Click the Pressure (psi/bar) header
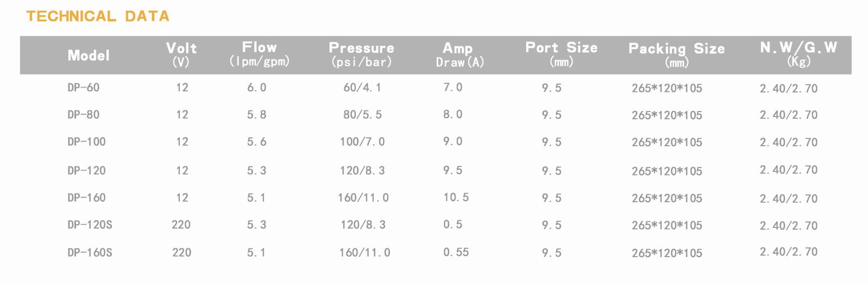868x283 pixels. click(x=361, y=54)
